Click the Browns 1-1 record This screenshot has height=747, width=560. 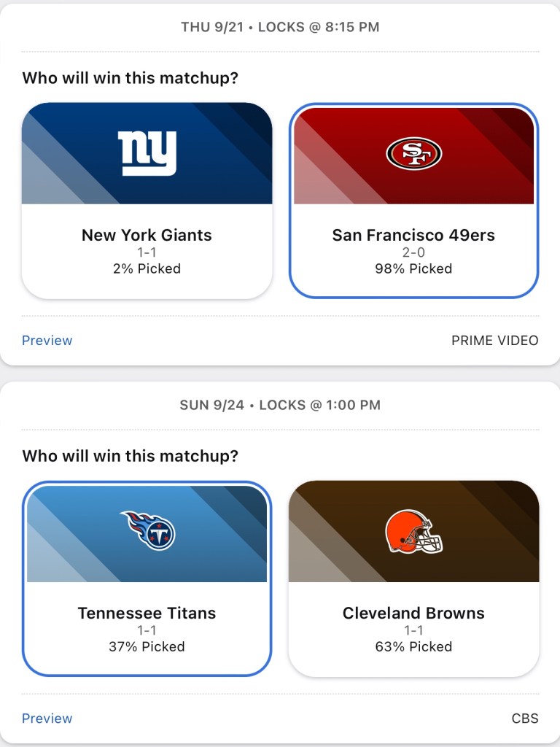[413, 630]
